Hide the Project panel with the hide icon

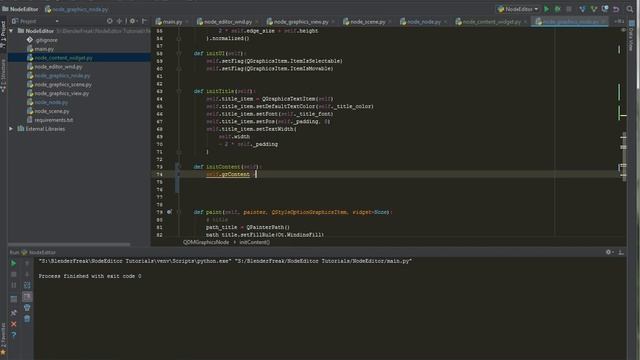point(144,21)
